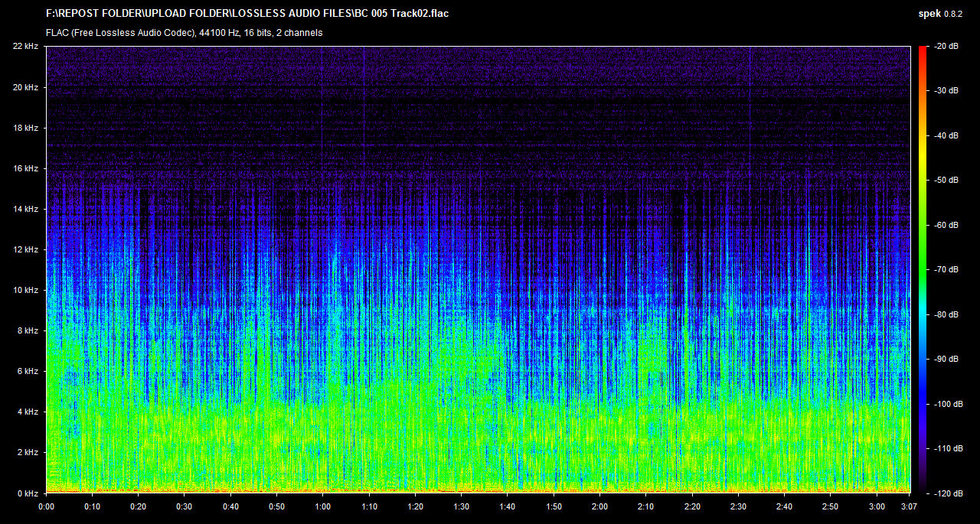This screenshot has height=524, width=980.
Task: Click the 14 kHz frequency label
Action: point(25,209)
